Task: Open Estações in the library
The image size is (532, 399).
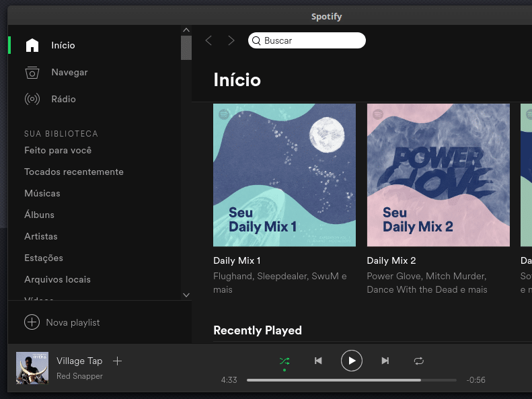Action: point(44,258)
